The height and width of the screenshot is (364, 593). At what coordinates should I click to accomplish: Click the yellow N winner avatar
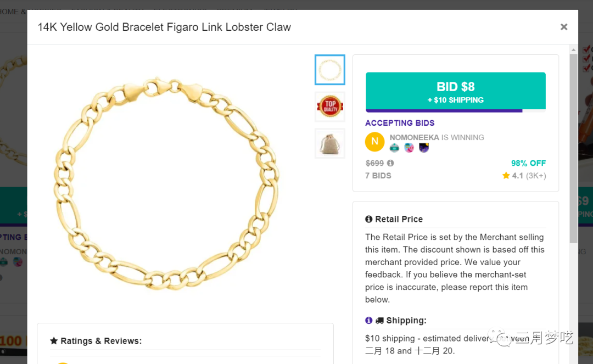click(x=374, y=142)
